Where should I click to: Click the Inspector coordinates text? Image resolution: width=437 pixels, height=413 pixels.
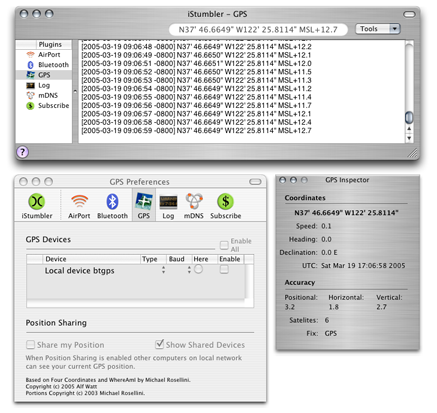pyautogui.click(x=346, y=213)
